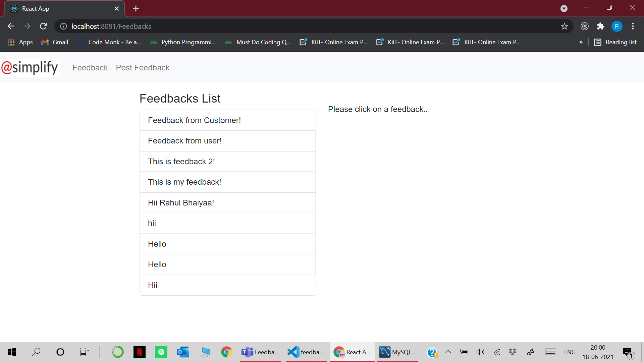
Task: Reload the current page
Action: pos(43,26)
